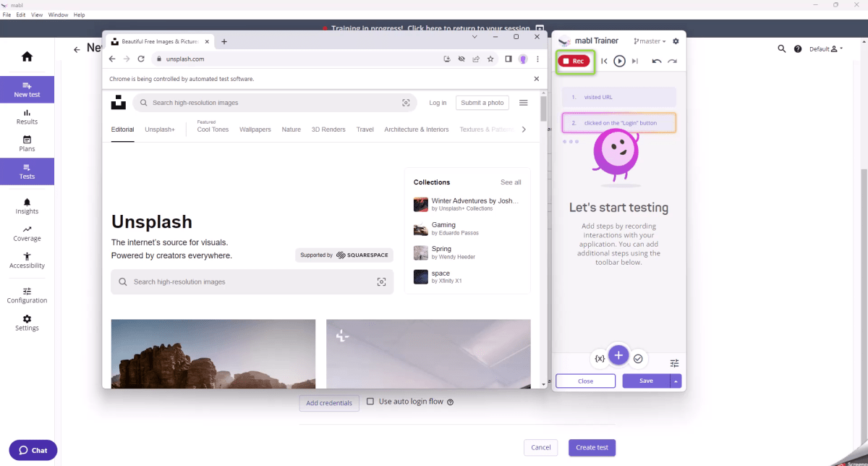868x466 pixels.
Task: Toggle the eye icon in Chrome's toolbar
Action: [461, 59]
